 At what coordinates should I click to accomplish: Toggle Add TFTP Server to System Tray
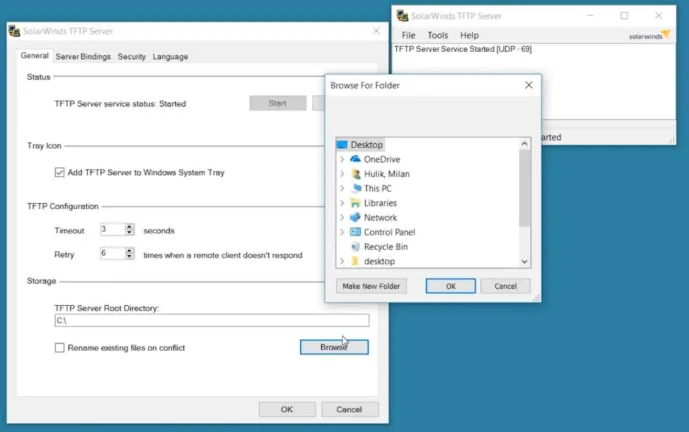click(59, 172)
